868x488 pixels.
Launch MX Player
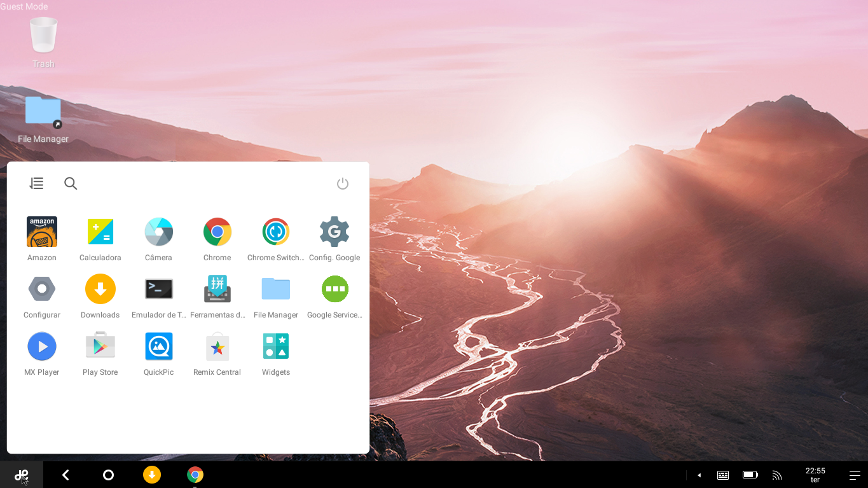[x=42, y=353]
